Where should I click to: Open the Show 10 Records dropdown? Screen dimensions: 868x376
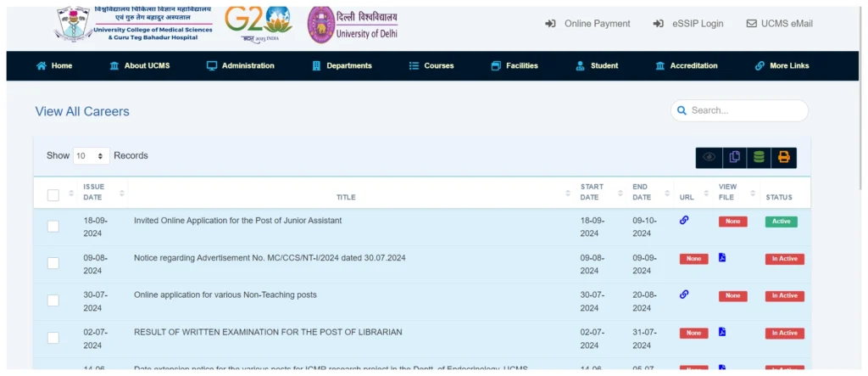(92, 156)
